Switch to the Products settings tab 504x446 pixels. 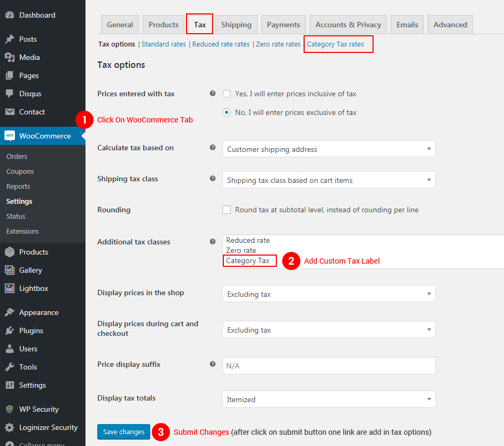164,25
